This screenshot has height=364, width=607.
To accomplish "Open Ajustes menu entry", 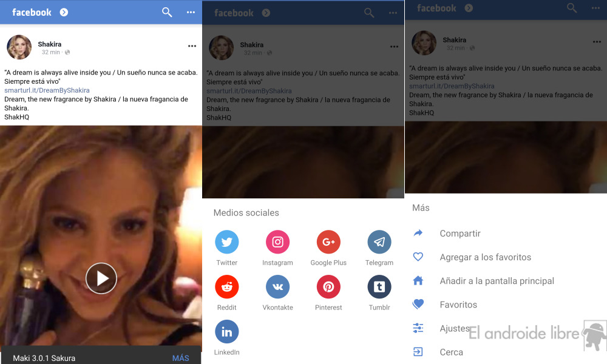I will [x=455, y=328].
